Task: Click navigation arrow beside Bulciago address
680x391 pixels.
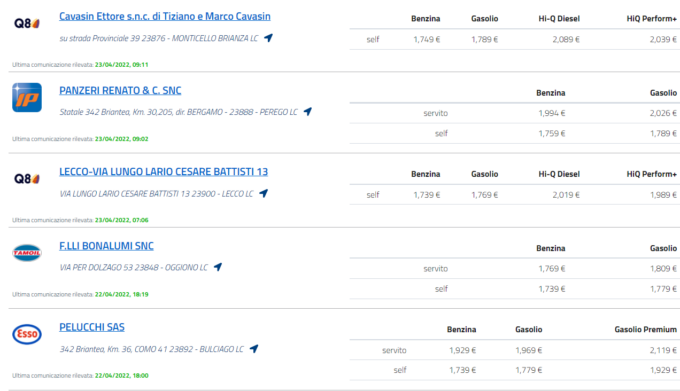Action: (254, 348)
